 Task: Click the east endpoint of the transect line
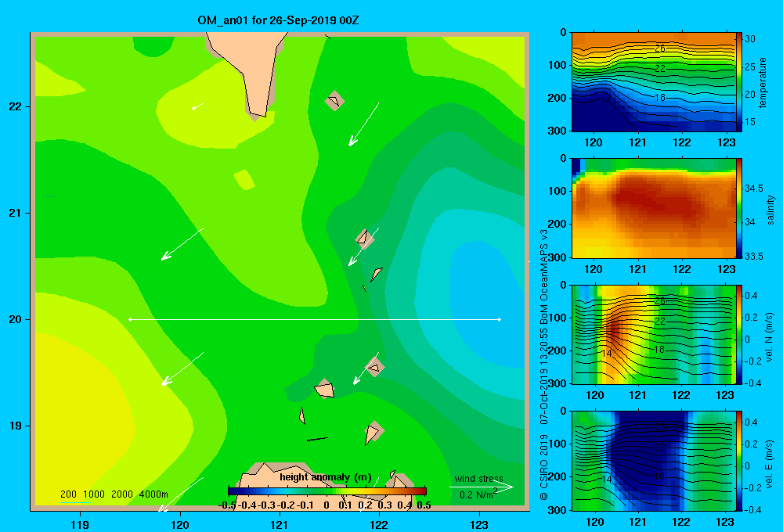click(500, 319)
